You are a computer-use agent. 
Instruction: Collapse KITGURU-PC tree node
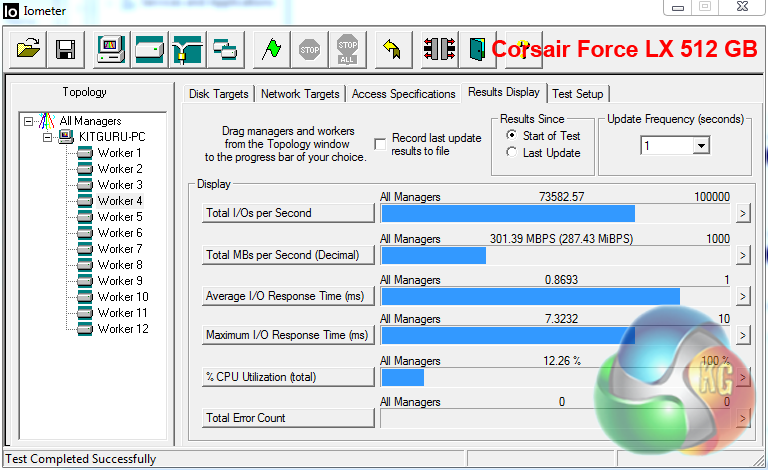[x=48, y=137]
